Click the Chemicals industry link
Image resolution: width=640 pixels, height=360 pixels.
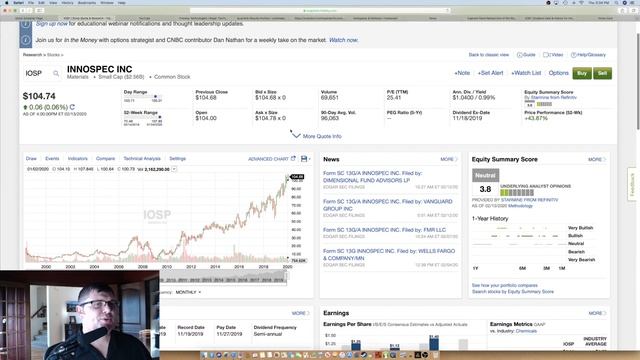[x=526, y=331]
